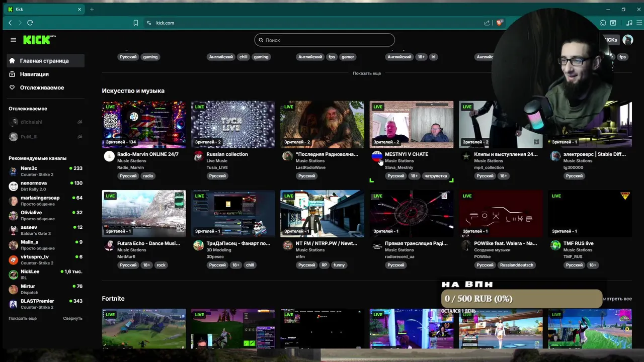This screenshot has height=362, width=644.
Task: Collapse sidebar with Свернуть
Action: [x=72, y=318]
